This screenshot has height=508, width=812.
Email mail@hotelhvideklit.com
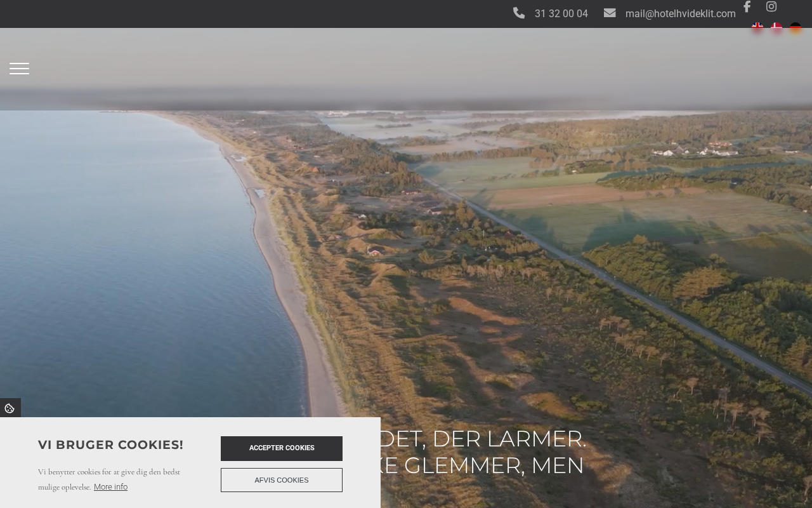[x=681, y=13]
